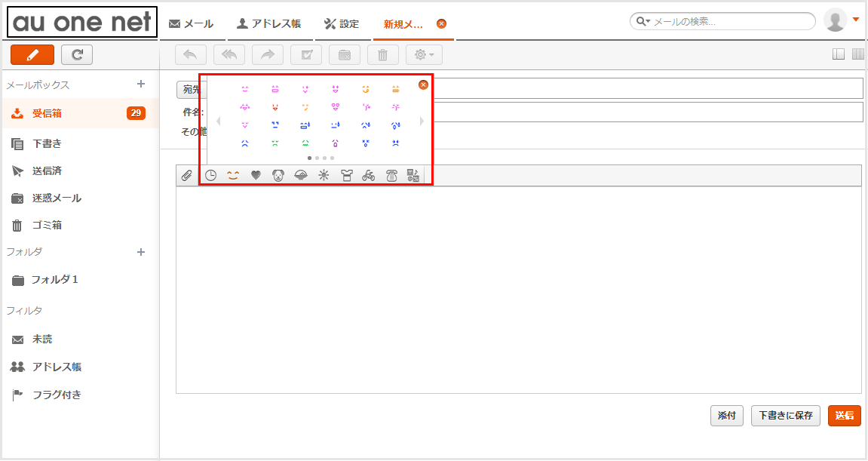This screenshot has height=461, width=868.
Task: Click the move-to-spam folder toolbar icon
Action: (x=345, y=55)
